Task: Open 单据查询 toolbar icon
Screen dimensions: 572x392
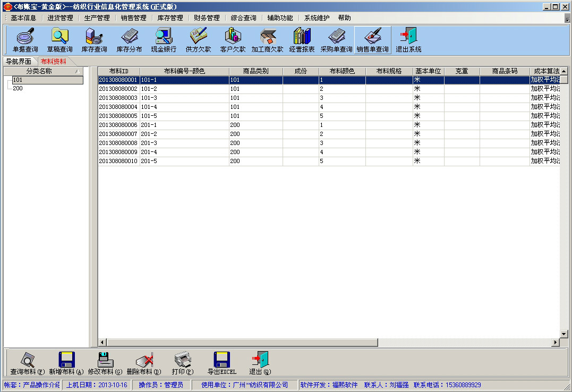Action: [x=25, y=40]
